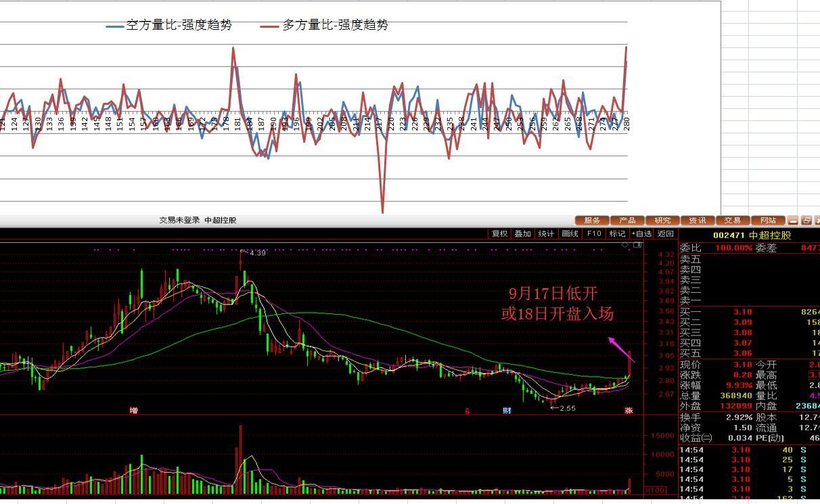Click the 涨幅 value 9.93%
The image size is (820, 504).
point(739,385)
